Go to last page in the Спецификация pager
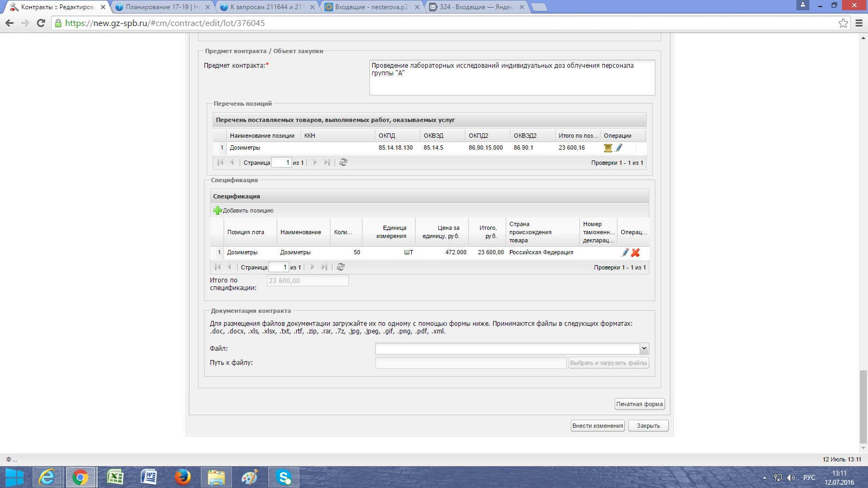The image size is (868, 488). click(324, 267)
